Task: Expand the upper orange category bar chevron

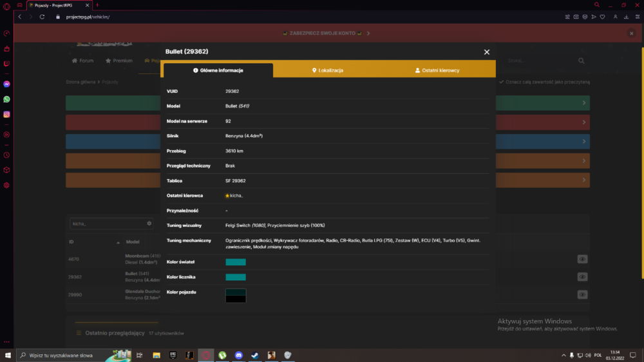Action: (584, 160)
